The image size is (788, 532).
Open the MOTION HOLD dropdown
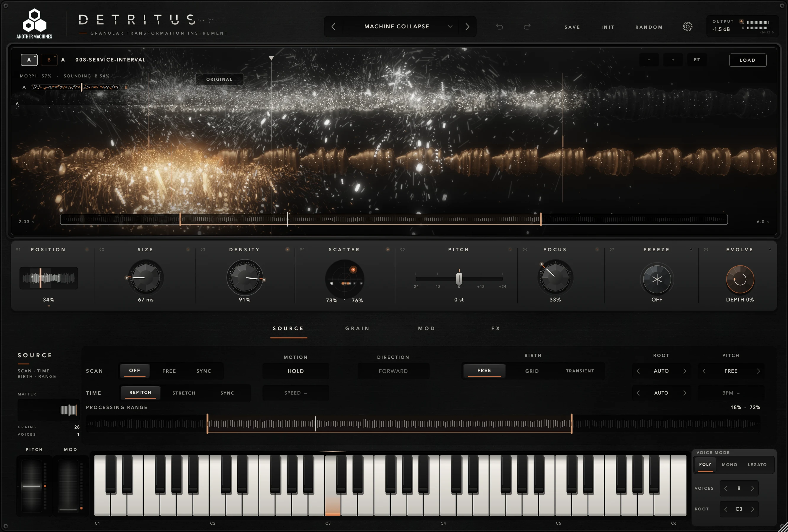click(x=296, y=371)
